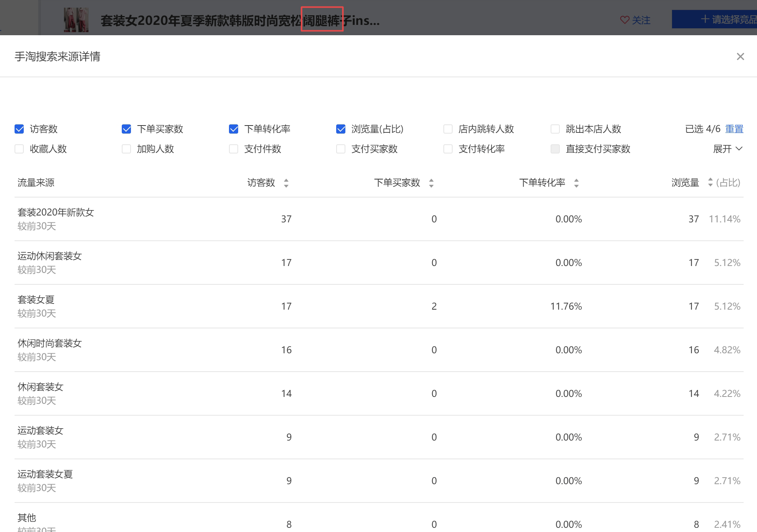Sort by 下单买家数 column arrows
The image size is (757, 532).
pyautogui.click(x=431, y=183)
